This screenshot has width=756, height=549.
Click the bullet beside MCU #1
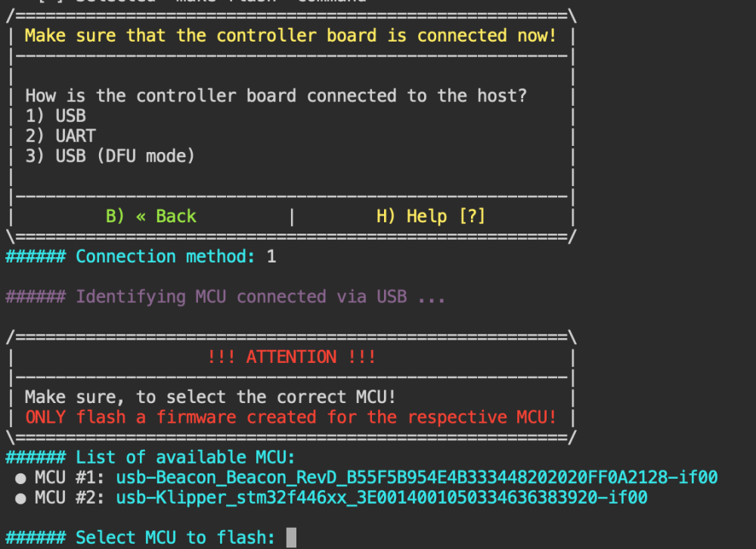pyautogui.click(x=20, y=478)
